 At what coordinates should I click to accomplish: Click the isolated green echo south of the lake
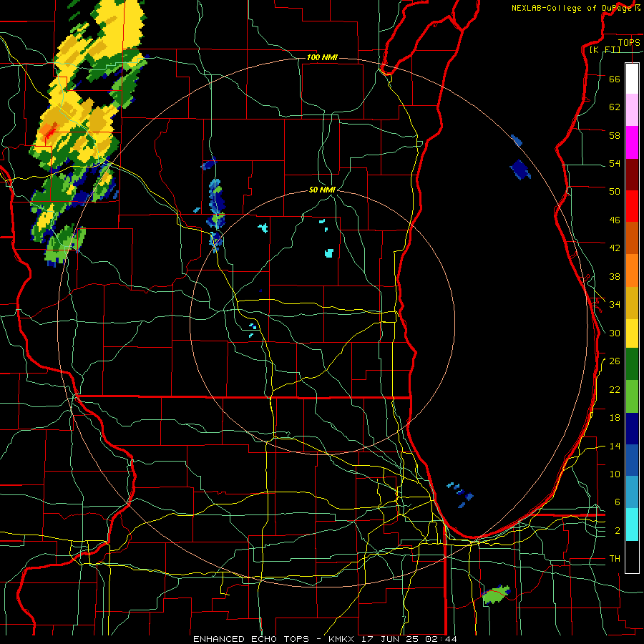(x=496, y=595)
